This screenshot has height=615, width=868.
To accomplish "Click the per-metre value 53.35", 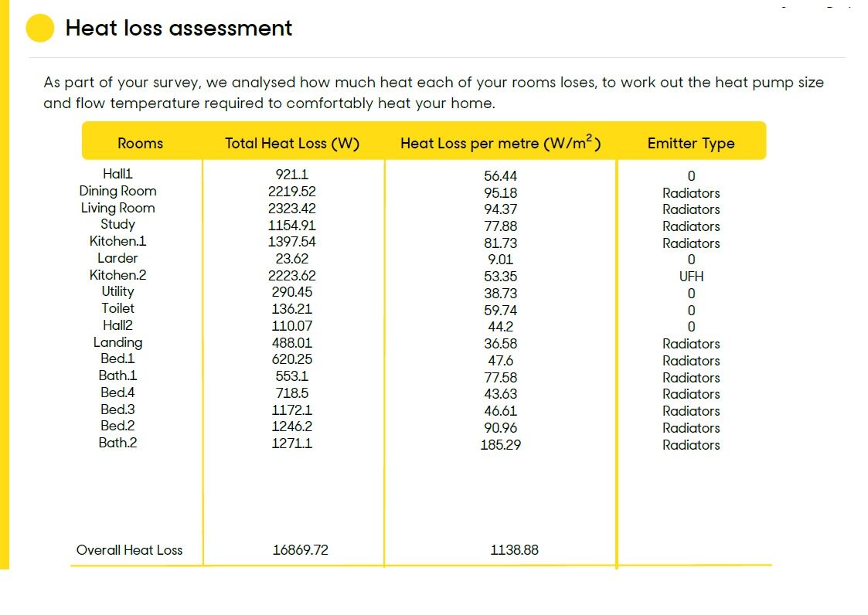I will coord(500,277).
